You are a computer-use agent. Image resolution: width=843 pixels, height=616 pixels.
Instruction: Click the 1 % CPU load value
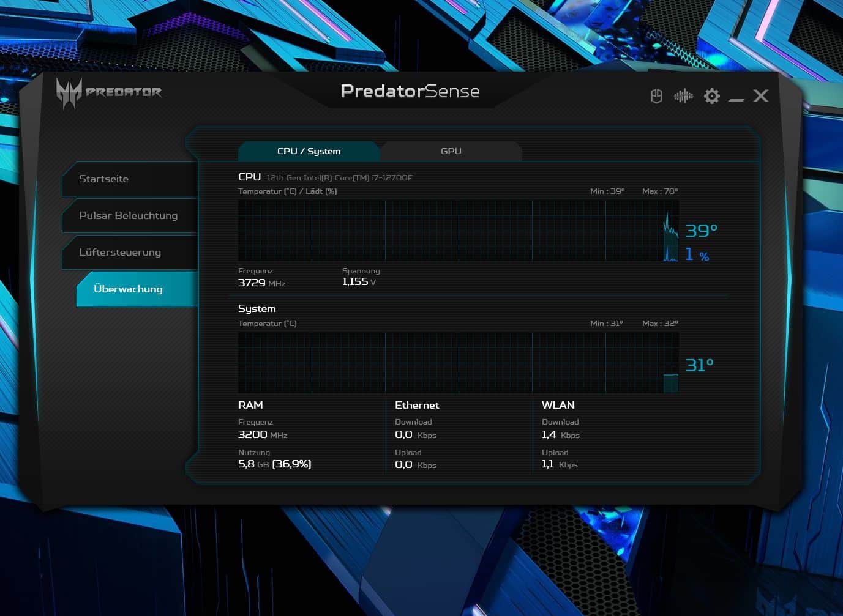tap(697, 254)
